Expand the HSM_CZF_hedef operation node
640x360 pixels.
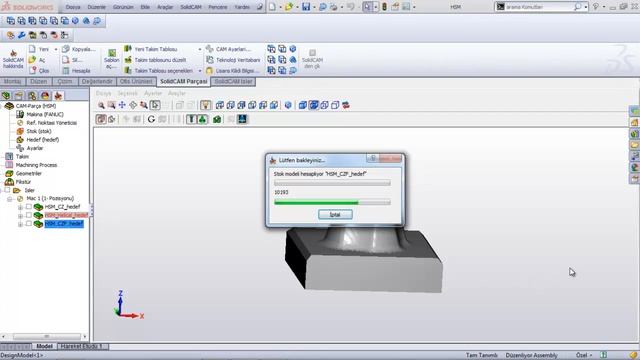pos(20,224)
